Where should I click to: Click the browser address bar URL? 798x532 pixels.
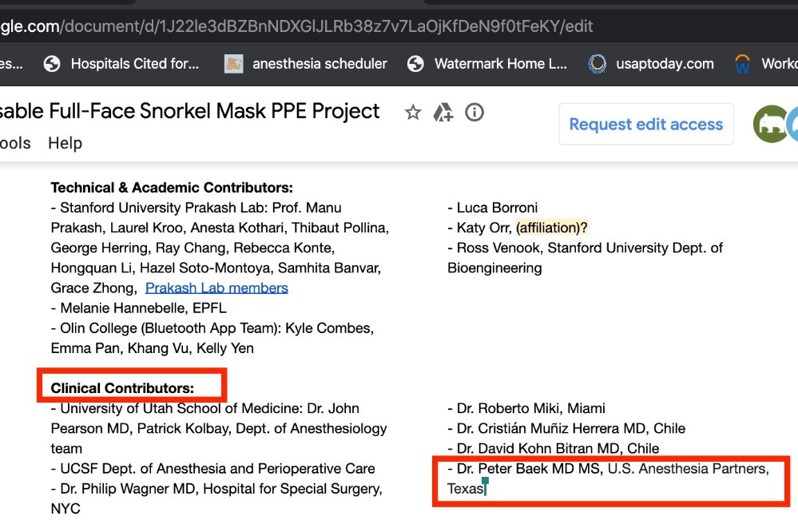[x=296, y=26]
